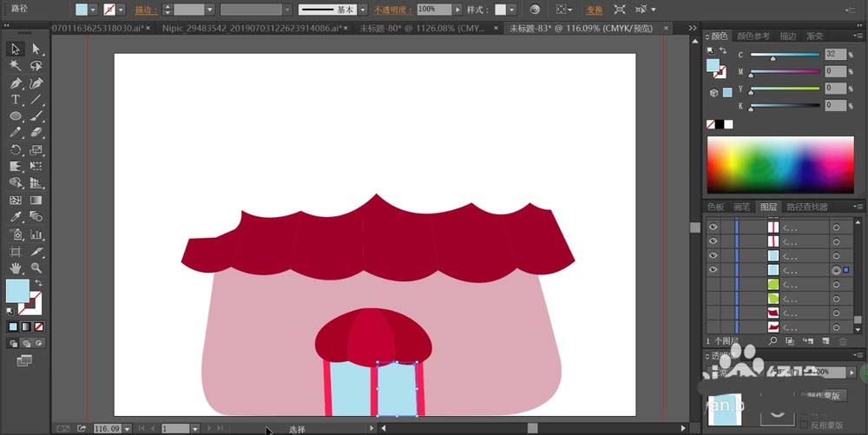Select the Slice tool
The width and height of the screenshot is (868, 435).
[36, 252]
